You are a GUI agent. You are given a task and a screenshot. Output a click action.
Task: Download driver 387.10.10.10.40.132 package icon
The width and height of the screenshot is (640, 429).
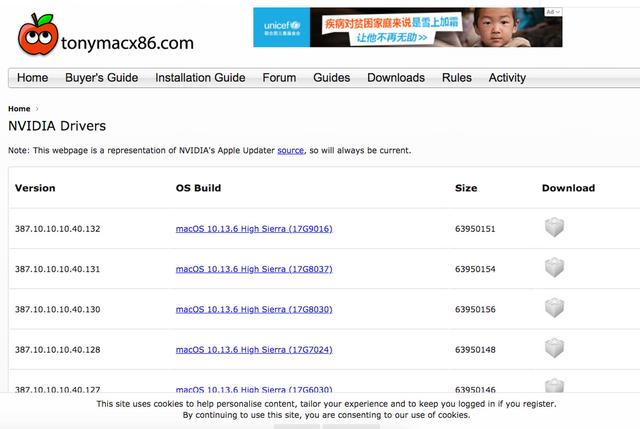[554, 227]
